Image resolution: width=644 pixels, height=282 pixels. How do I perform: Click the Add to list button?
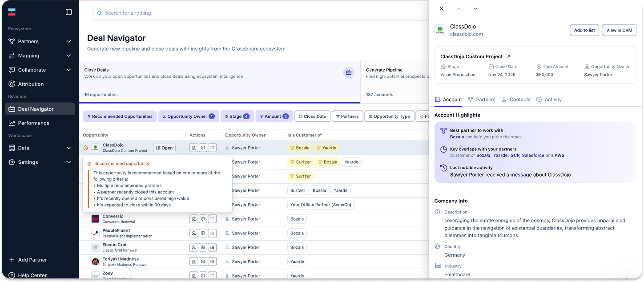[584, 30]
